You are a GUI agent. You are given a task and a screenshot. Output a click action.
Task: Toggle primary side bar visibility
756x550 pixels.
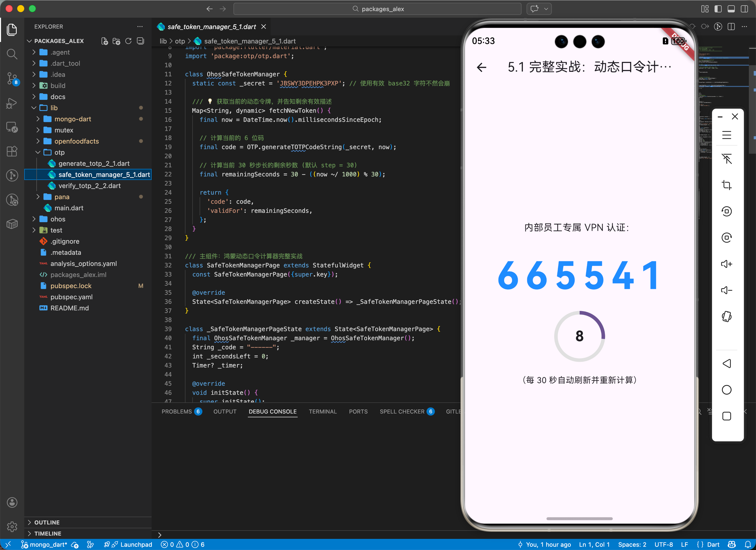click(718, 9)
